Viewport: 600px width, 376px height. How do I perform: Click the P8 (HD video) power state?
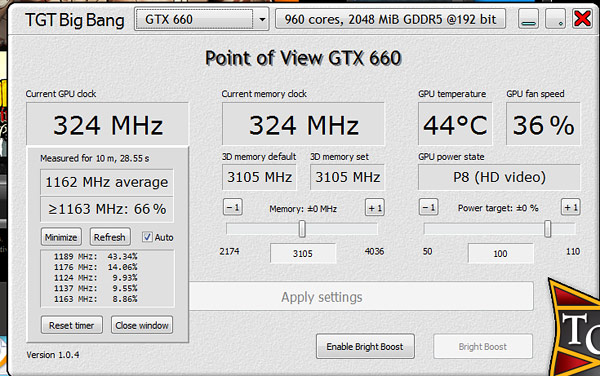click(x=499, y=177)
